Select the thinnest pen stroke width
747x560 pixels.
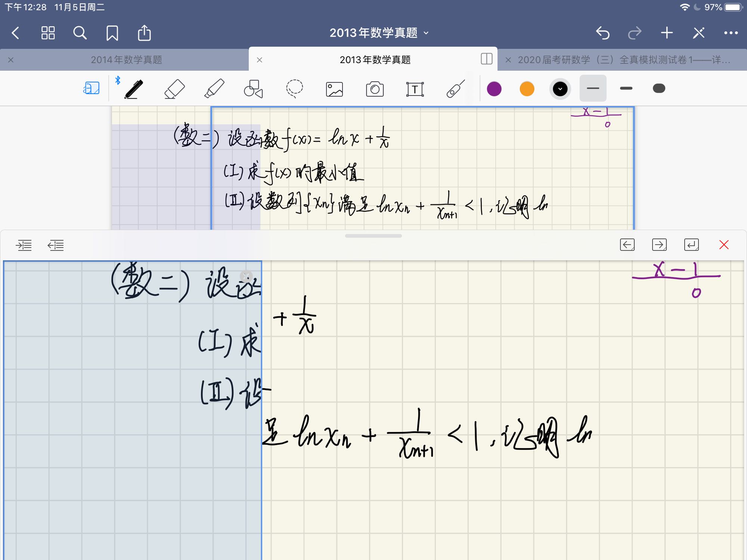coord(593,88)
